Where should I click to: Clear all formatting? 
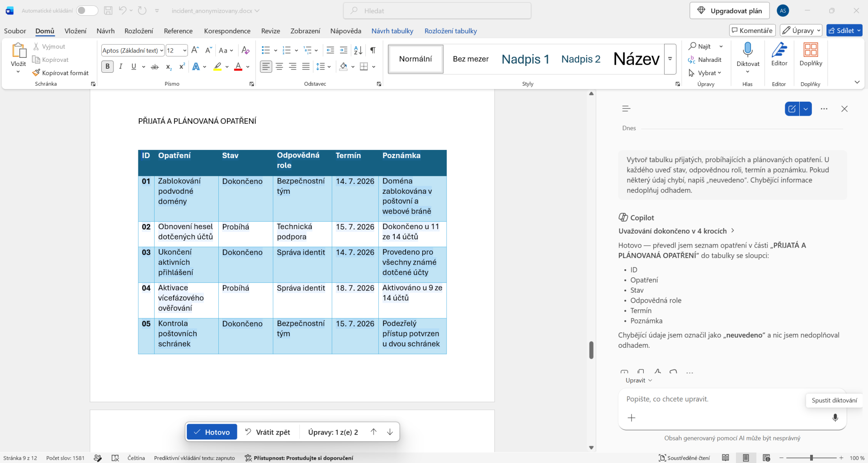coord(245,50)
